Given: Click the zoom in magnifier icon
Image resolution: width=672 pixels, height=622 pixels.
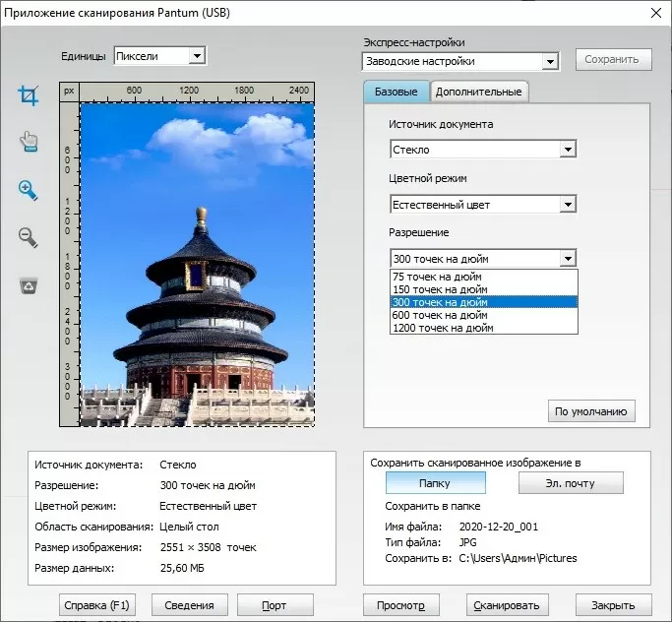Looking at the screenshot, I should click(x=29, y=190).
